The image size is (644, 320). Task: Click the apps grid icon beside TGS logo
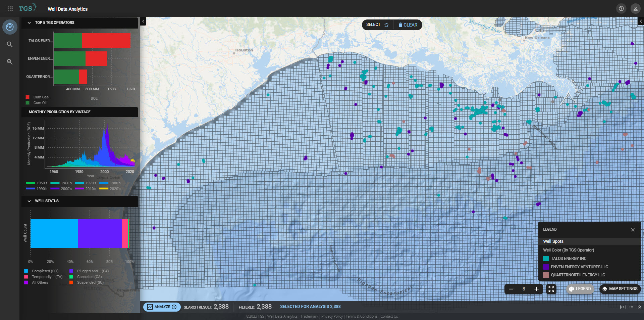click(10, 8)
